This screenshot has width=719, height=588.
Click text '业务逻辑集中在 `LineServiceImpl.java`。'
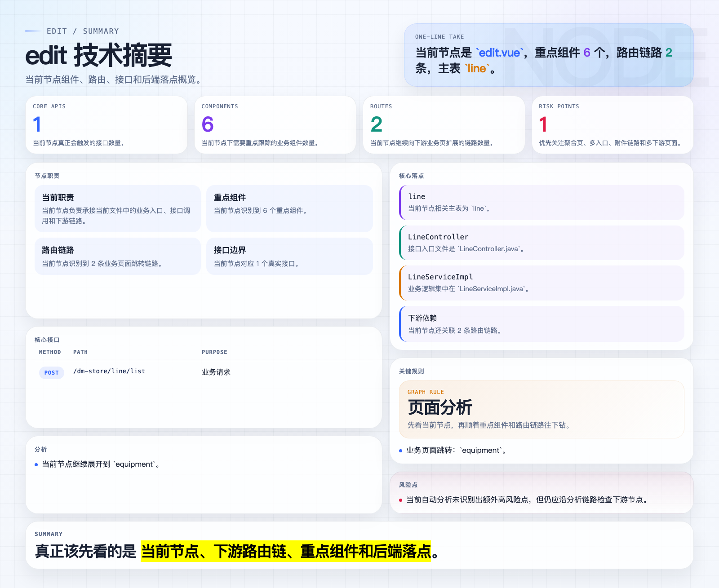469,289
